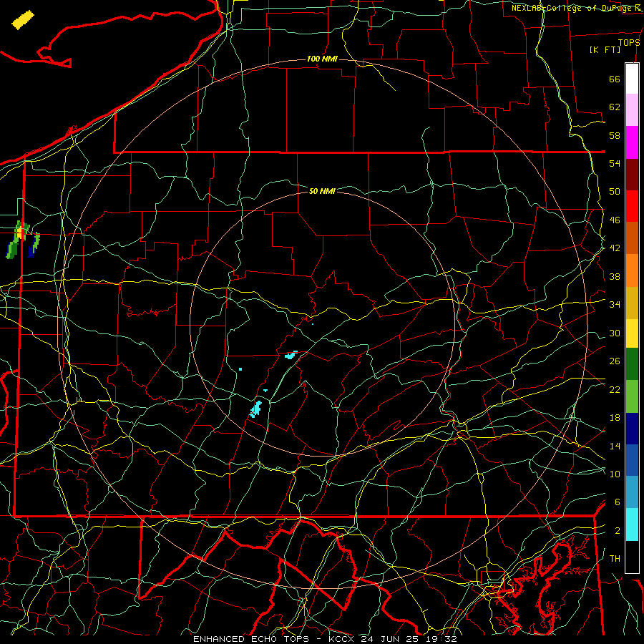This screenshot has height=644, width=644.
Task: Click the '66' legend value
Action: tap(615, 79)
